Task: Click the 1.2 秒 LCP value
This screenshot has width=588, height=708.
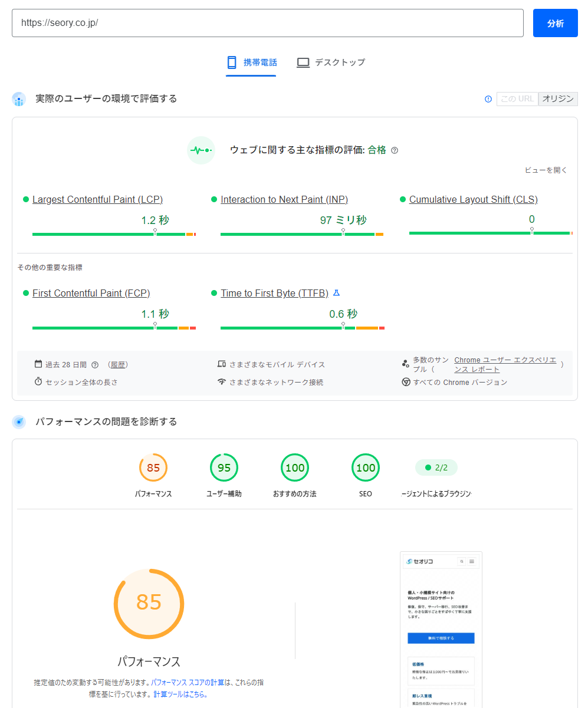Action: [155, 220]
